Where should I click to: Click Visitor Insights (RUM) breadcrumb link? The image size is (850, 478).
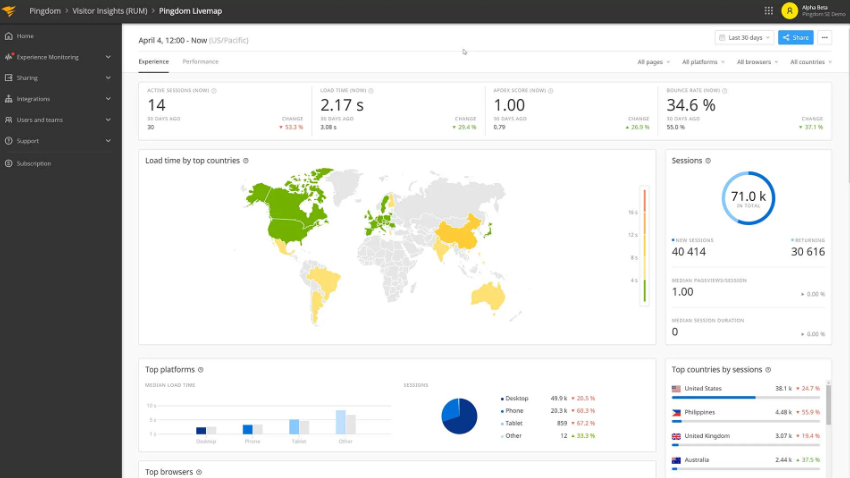tap(109, 11)
